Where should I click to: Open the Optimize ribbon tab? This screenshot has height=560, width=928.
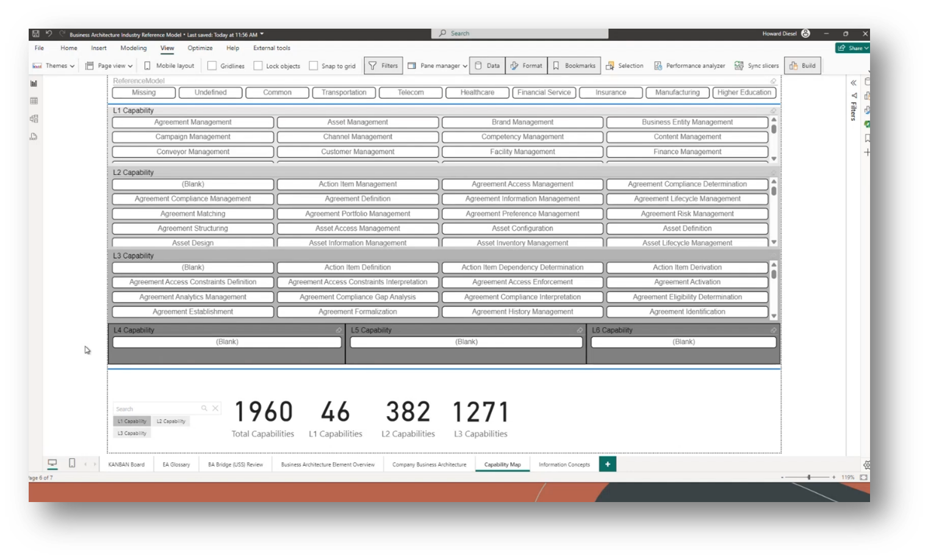tap(200, 48)
